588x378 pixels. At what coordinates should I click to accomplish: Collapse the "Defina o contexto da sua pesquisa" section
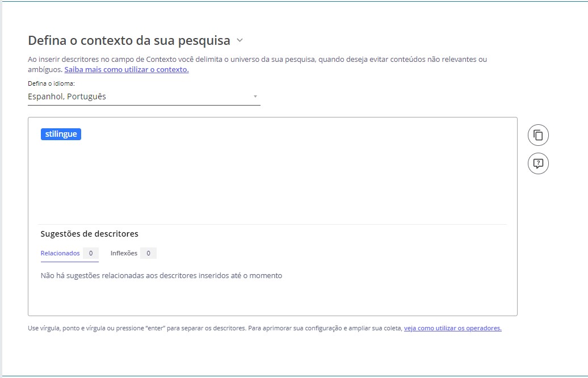coord(240,40)
